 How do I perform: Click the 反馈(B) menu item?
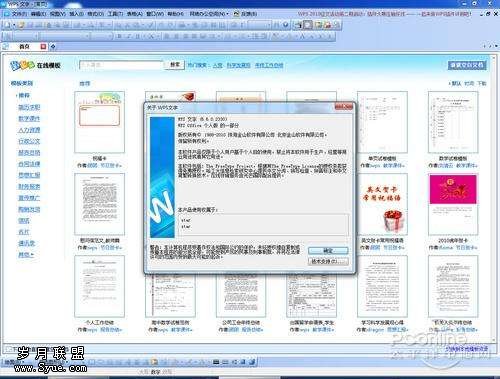coord(245,14)
